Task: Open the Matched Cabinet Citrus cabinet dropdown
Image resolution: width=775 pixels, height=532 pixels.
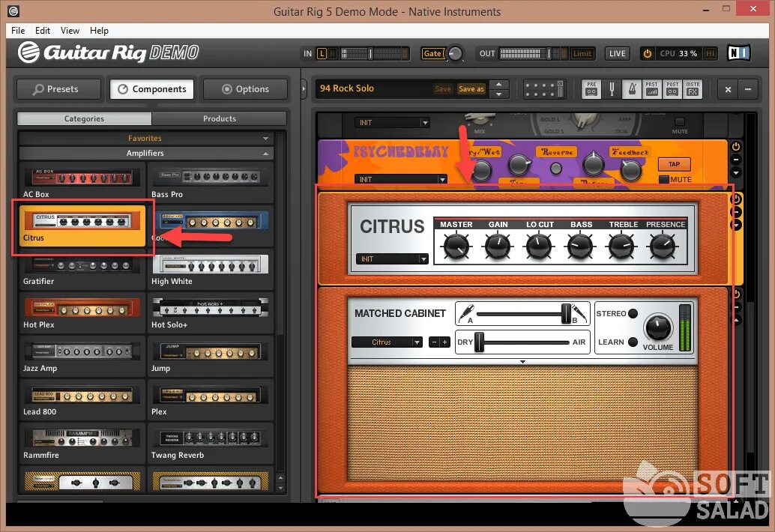Action: pyautogui.click(x=387, y=342)
